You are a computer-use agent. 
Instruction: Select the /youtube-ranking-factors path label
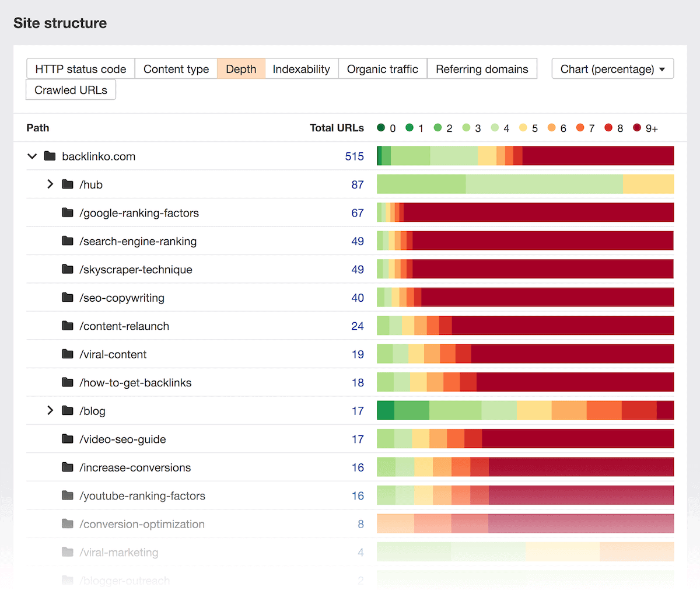click(142, 496)
